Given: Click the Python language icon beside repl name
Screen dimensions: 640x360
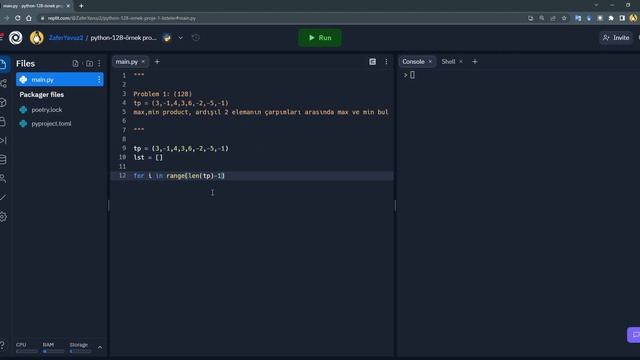Looking at the screenshot, I should click(167, 38).
